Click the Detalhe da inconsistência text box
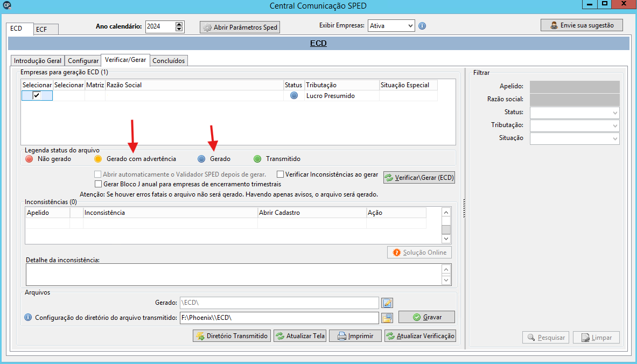The width and height of the screenshot is (637, 364). (x=234, y=275)
